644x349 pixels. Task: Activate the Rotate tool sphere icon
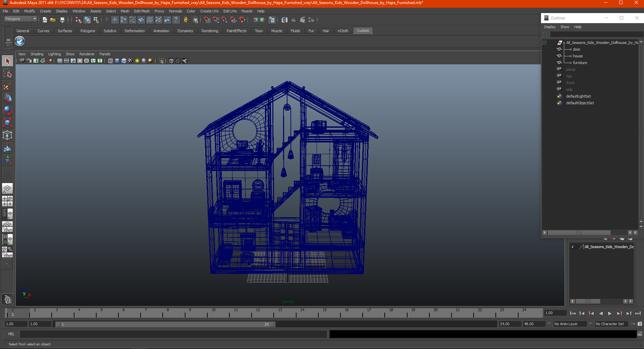(x=7, y=110)
